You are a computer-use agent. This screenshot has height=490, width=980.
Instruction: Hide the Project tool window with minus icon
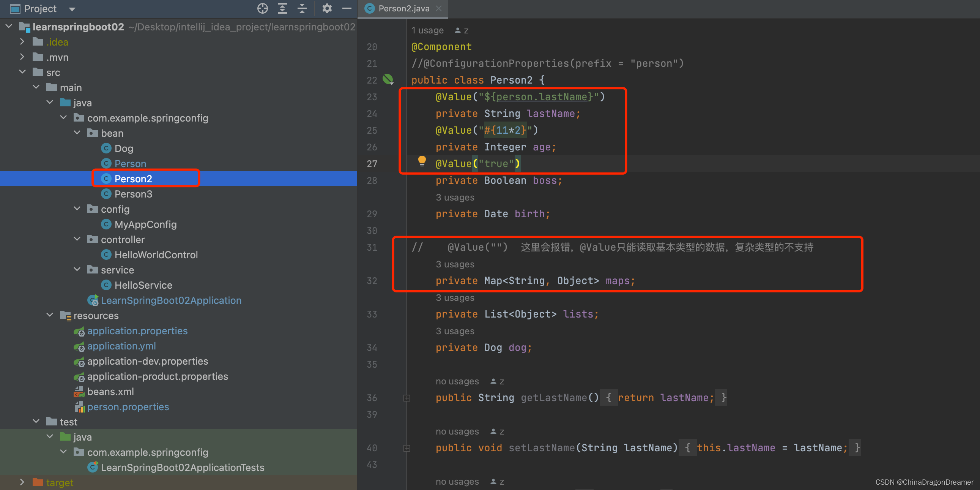(x=347, y=8)
